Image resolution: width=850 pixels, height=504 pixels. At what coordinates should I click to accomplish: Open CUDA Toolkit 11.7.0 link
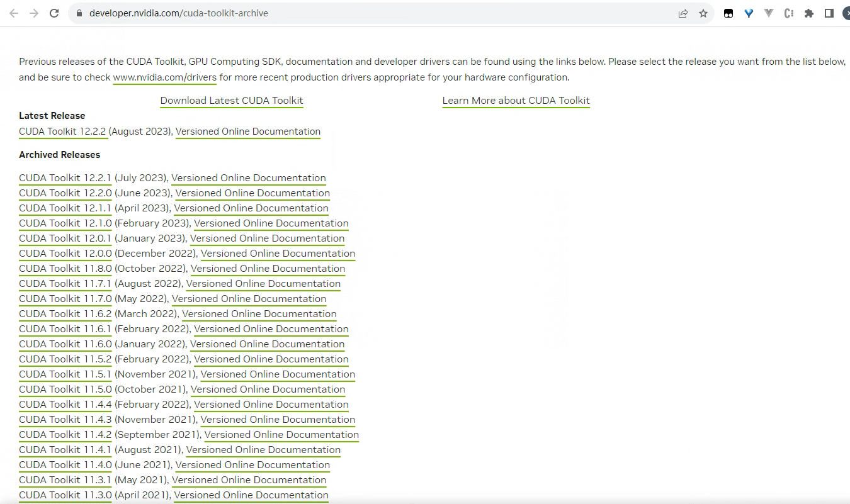click(x=65, y=299)
